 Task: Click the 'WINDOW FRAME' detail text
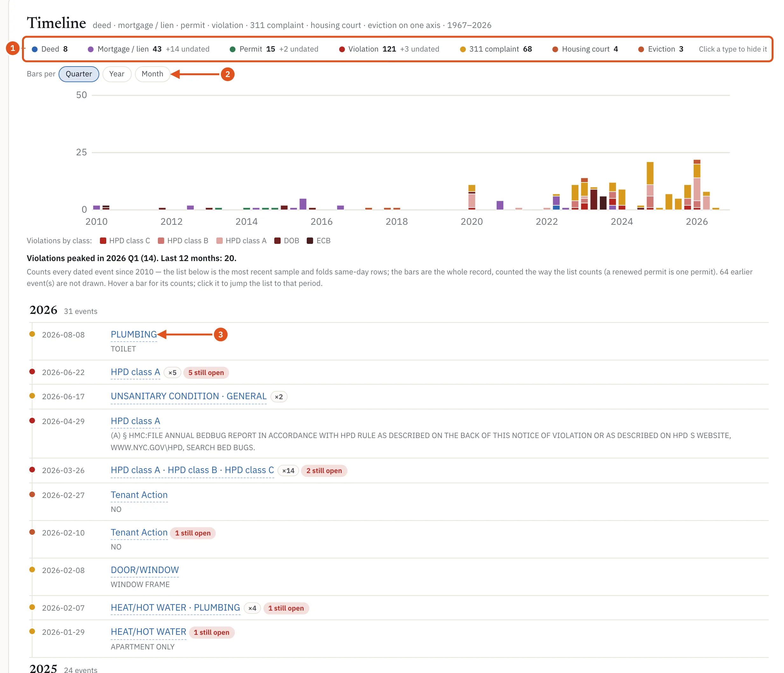140,584
